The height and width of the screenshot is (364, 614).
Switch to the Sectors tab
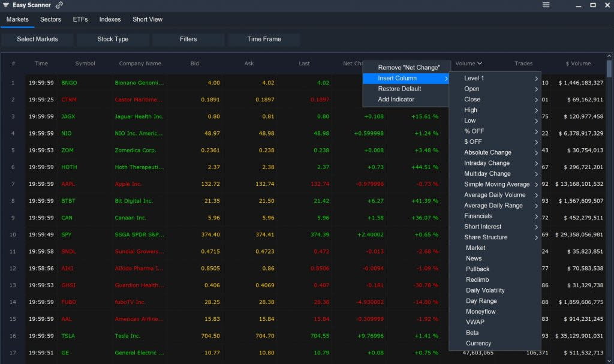50,19
